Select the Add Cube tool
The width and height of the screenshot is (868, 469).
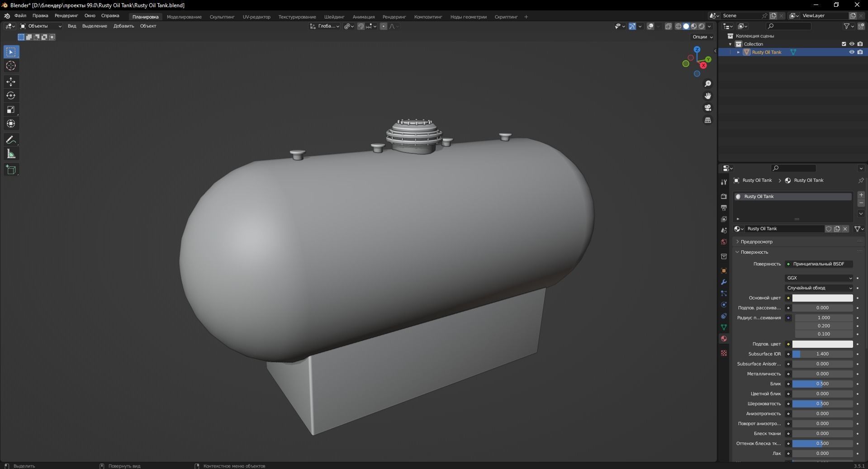11,170
